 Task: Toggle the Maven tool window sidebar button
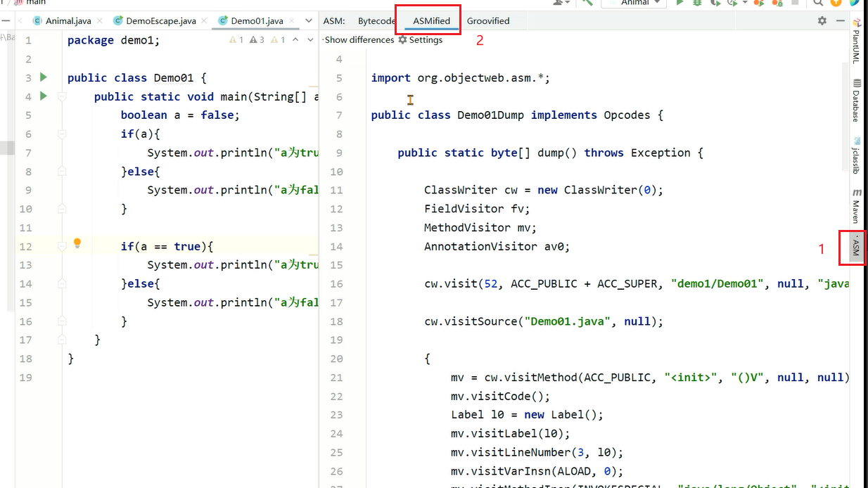tap(856, 206)
